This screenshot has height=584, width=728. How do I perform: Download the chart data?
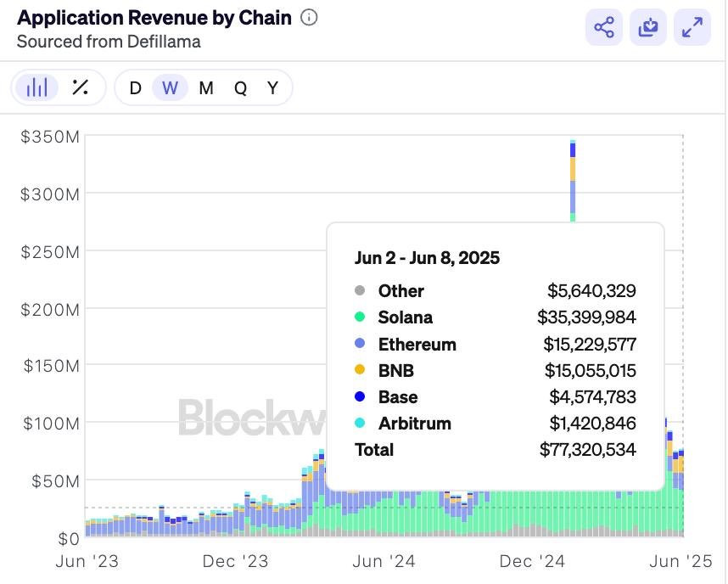(648, 28)
